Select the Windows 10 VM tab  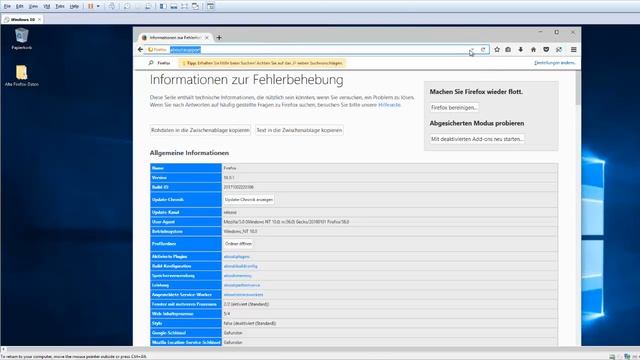coord(22,19)
